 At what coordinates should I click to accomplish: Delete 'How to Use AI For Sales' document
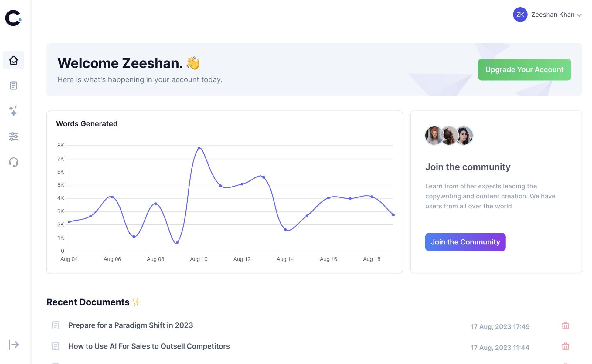pyautogui.click(x=565, y=346)
